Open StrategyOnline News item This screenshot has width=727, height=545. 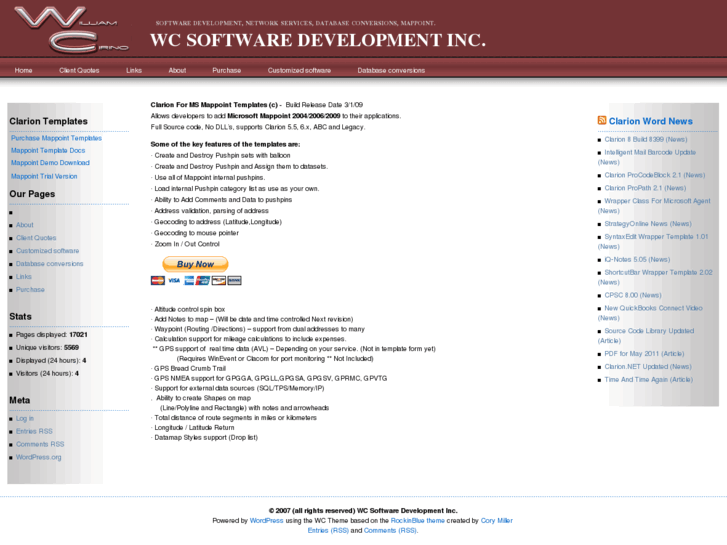tap(648, 224)
